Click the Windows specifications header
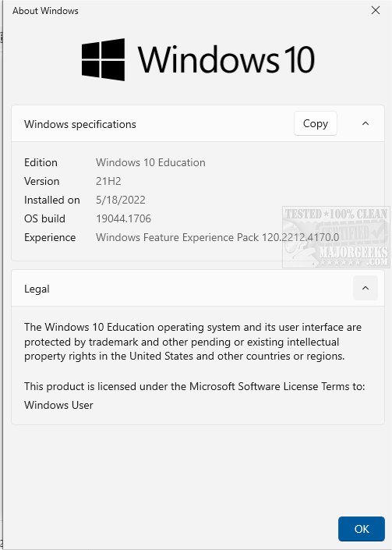Screen dimensions: 392x550 [x=79, y=124]
